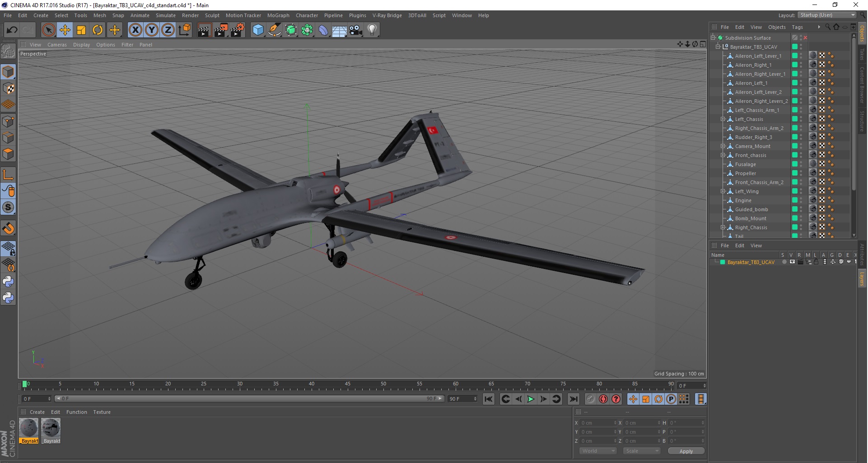The width and height of the screenshot is (868, 463).
Task: Toggle layer color of Engine object
Action: [x=794, y=200]
